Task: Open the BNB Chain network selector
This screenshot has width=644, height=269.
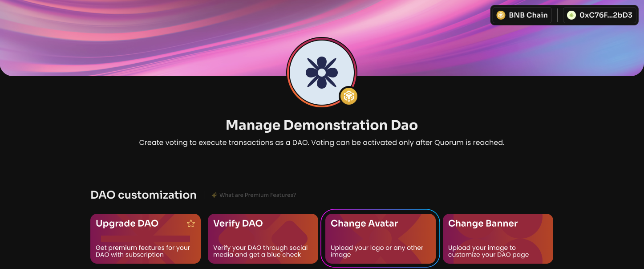Action: pyautogui.click(x=522, y=15)
